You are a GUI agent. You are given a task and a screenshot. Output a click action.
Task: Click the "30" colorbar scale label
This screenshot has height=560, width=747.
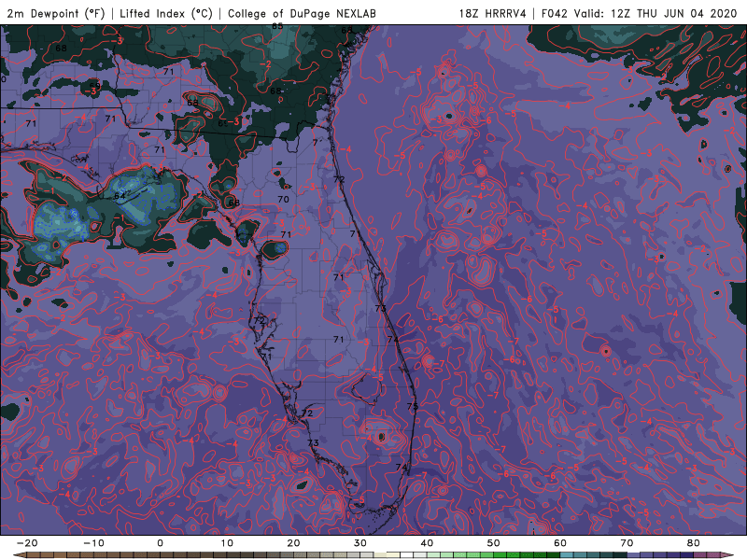(x=360, y=543)
